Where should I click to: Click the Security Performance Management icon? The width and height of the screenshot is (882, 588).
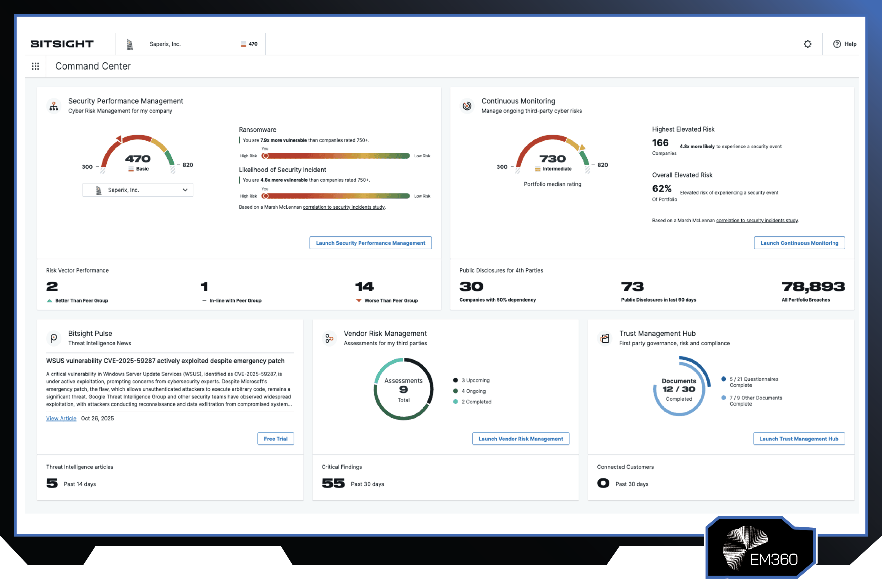point(54,106)
